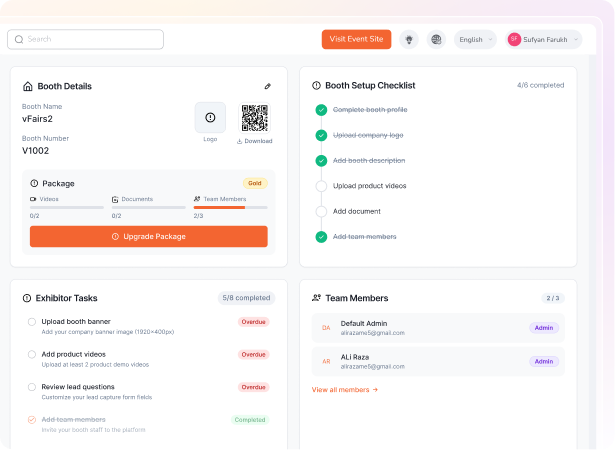Focus the Search input field
Image resolution: width=615 pixels, height=450 pixels.
pyautogui.click(x=86, y=39)
